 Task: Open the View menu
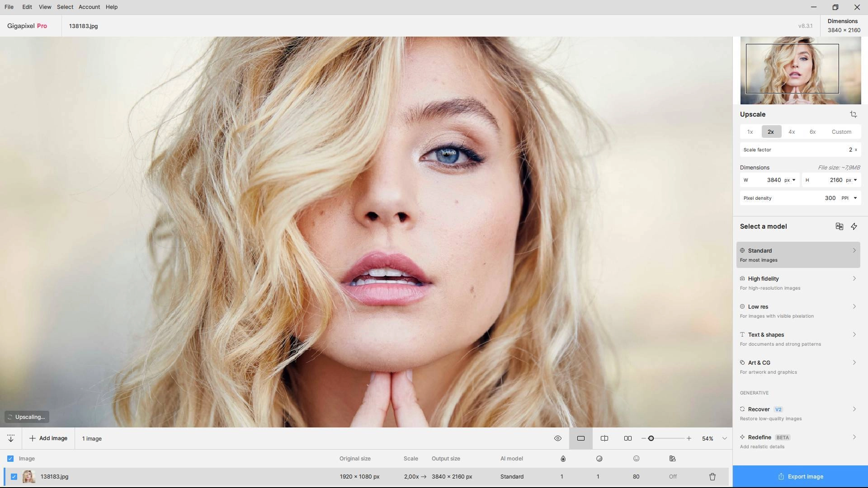[45, 7]
